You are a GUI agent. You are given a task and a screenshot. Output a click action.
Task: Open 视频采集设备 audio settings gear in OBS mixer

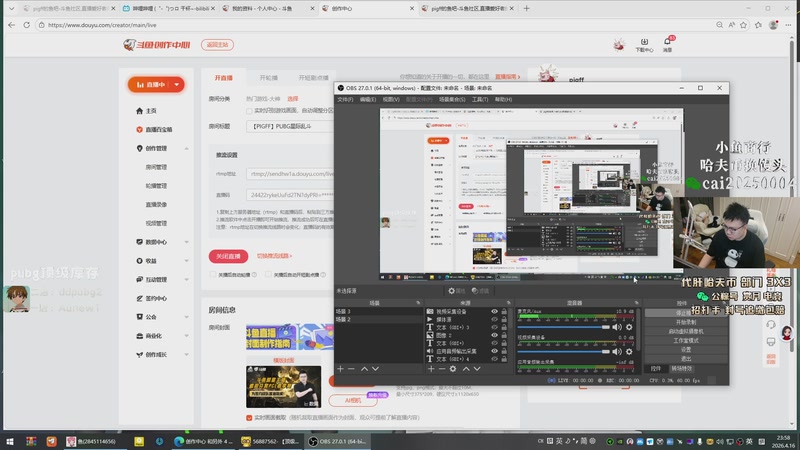(629, 352)
